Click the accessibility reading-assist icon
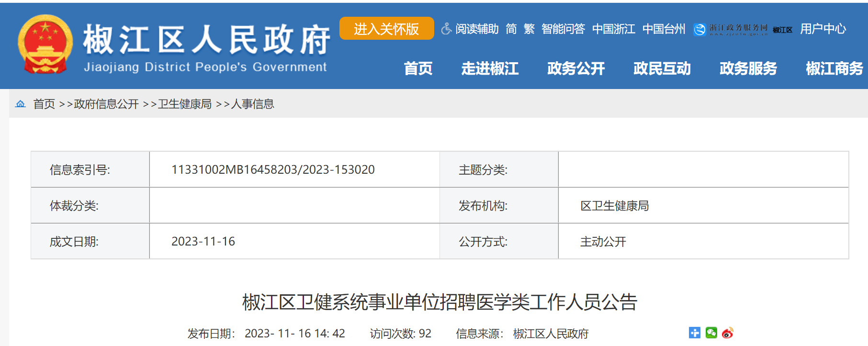 [x=446, y=29]
